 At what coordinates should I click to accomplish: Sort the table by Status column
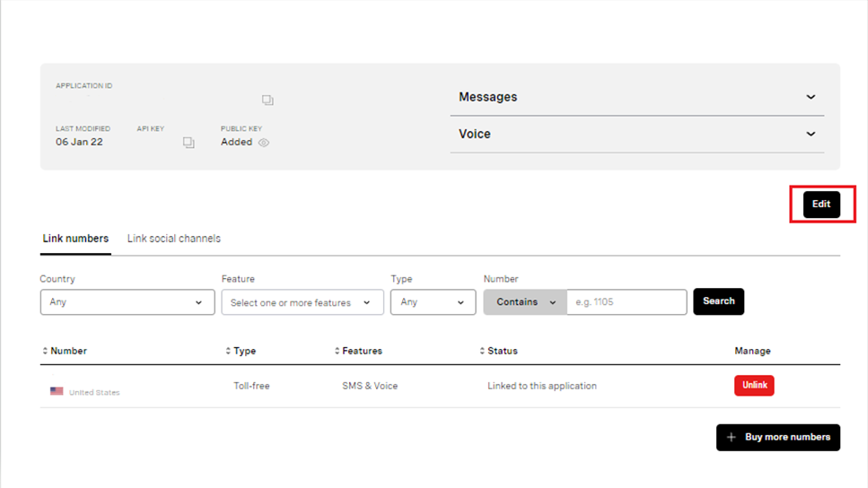tap(498, 351)
